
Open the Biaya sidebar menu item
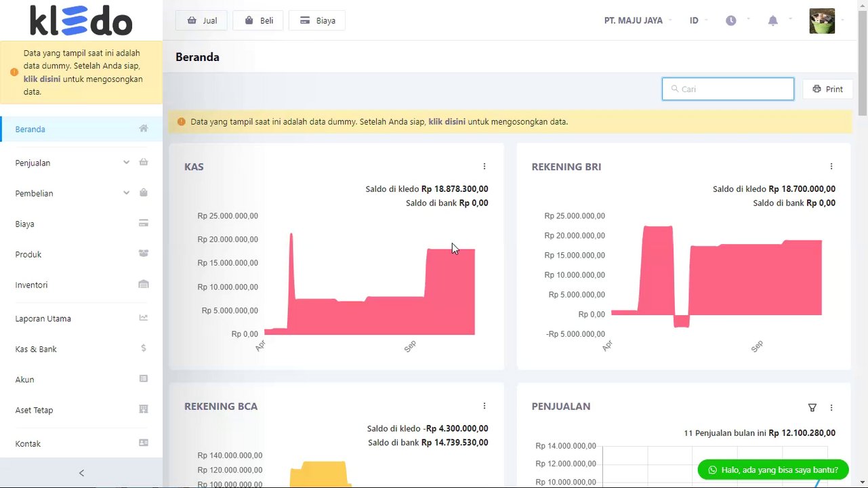[81, 224]
